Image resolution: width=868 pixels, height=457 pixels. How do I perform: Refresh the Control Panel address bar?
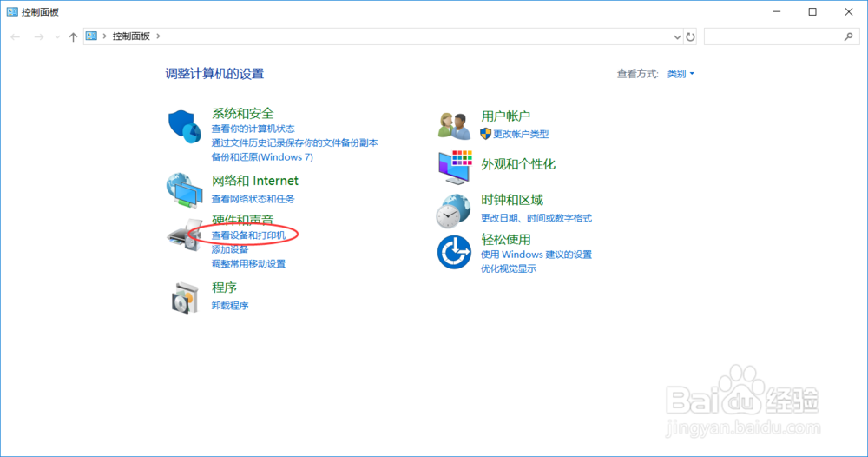coord(690,36)
